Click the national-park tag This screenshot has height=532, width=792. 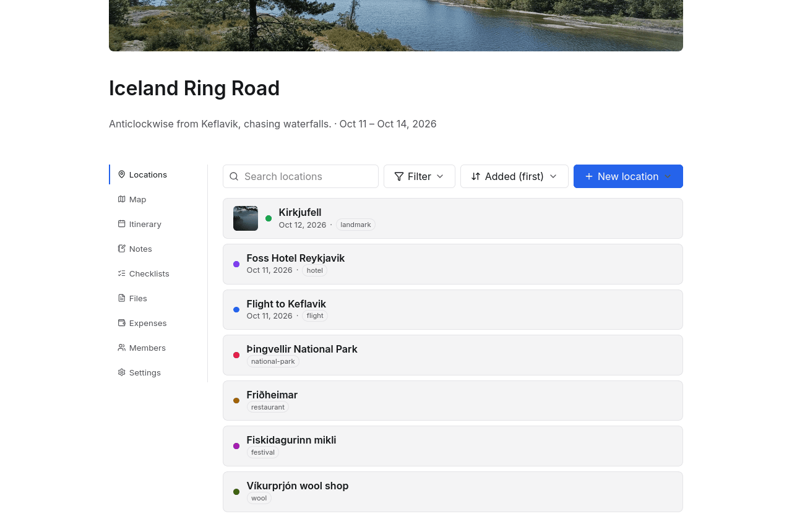tap(273, 361)
